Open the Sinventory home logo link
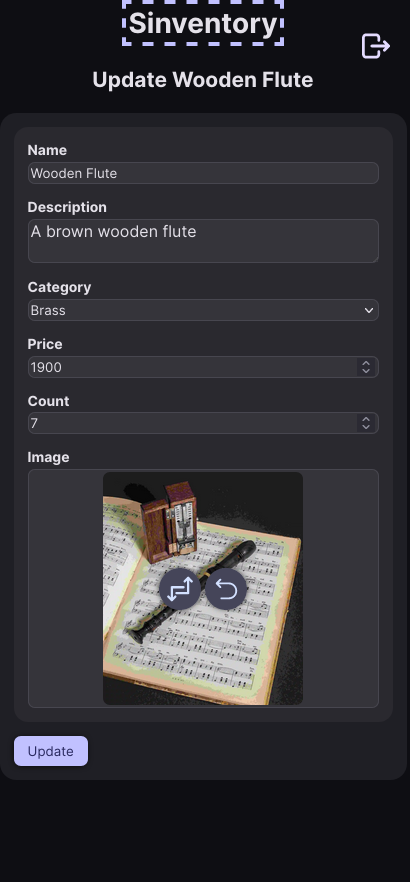410x882 pixels. pos(203,23)
